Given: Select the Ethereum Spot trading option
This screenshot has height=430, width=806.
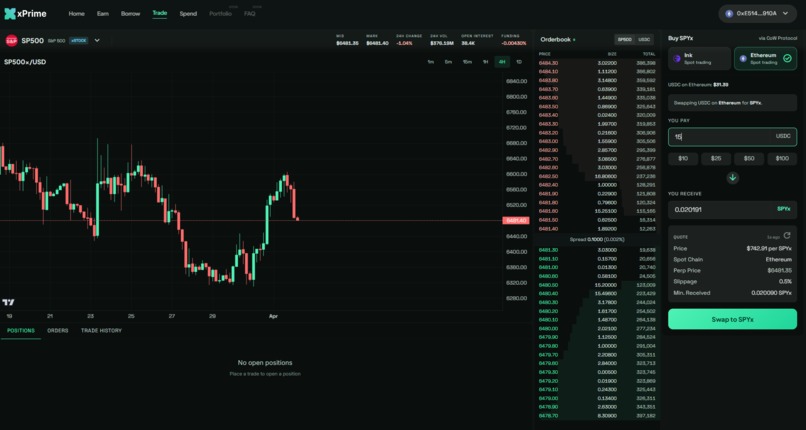Looking at the screenshot, I should (x=765, y=59).
